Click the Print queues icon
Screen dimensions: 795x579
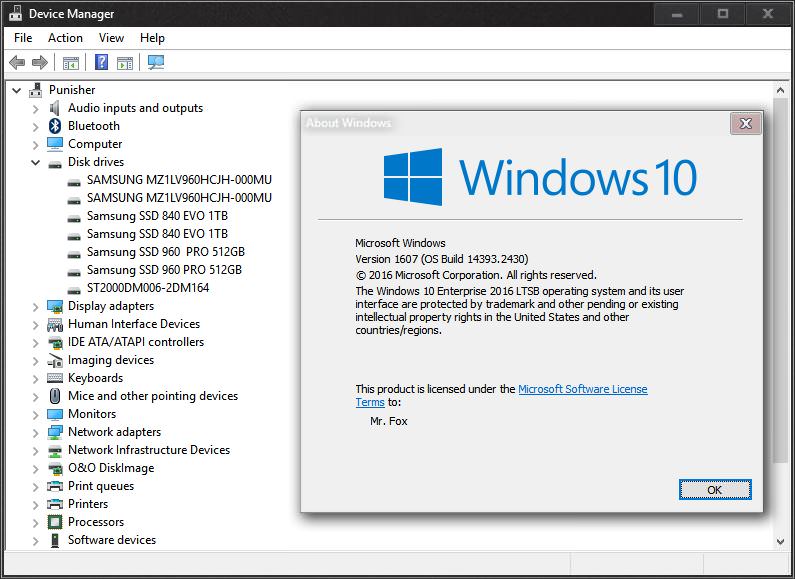55,486
